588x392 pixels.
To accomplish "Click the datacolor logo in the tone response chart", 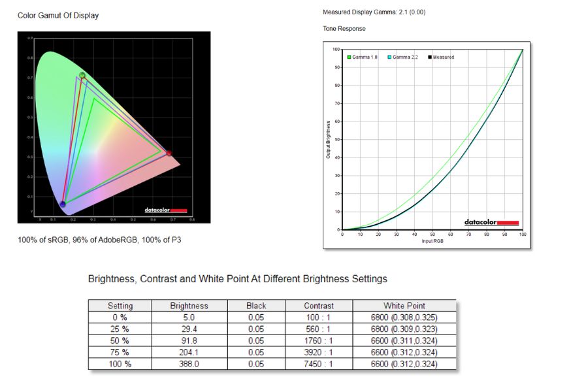I will (x=491, y=222).
